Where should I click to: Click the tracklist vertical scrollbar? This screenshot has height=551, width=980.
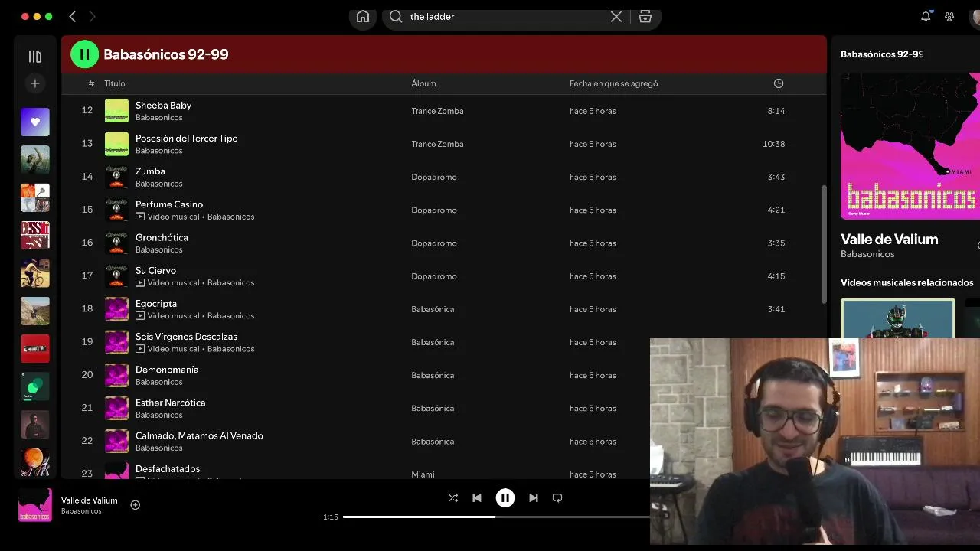coord(824,243)
